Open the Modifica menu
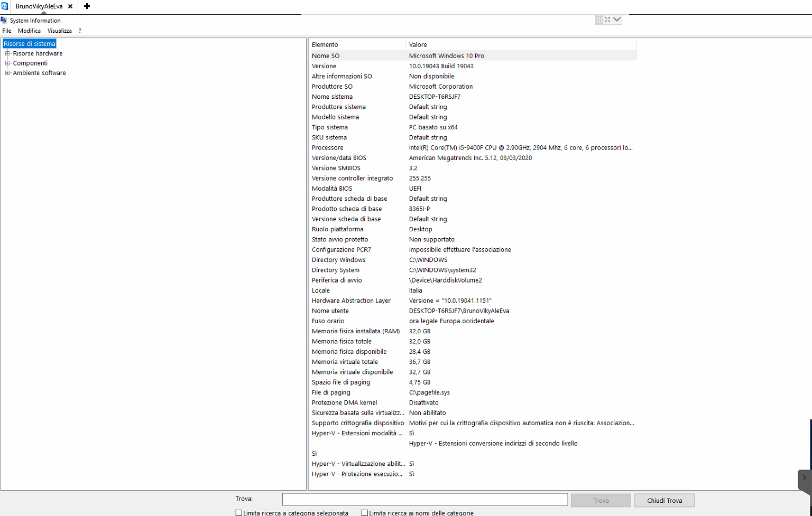 [29, 31]
